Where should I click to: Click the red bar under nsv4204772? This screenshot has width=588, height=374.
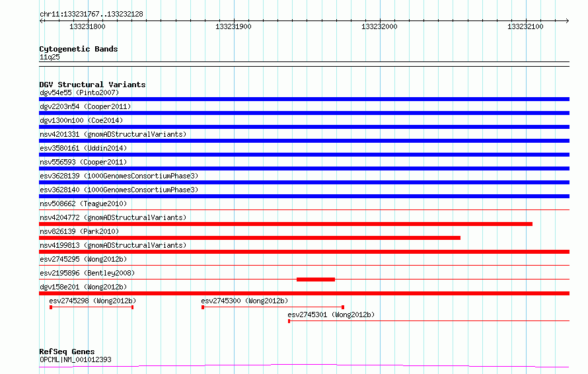(286, 224)
